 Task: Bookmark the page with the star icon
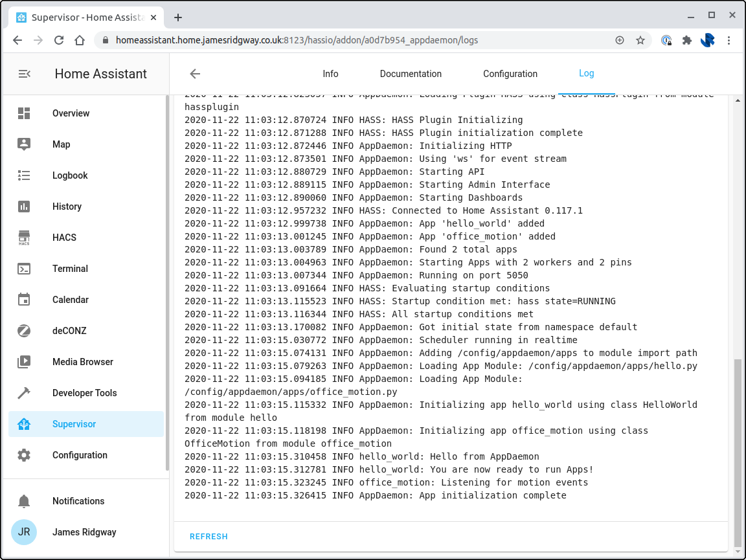click(640, 39)
